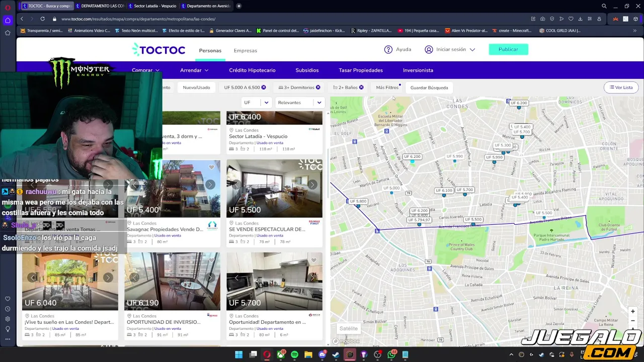Image resolution: width=644 pixels, height=362 pixels.
Task: Remove the 3+ Dormitorios filter
Action: (x=318, y=87)
